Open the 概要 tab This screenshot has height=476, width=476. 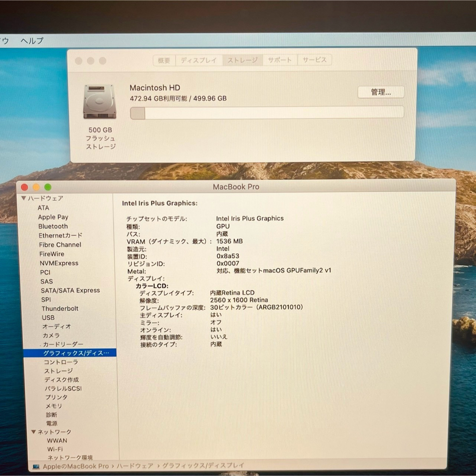point(164,60)
